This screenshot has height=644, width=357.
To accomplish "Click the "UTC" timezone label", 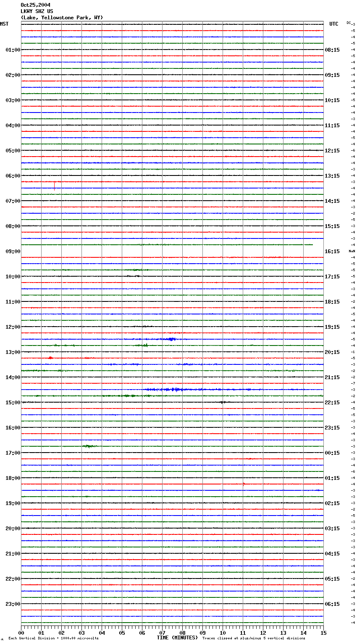I will pyautogui.click(x=334, y=24).
